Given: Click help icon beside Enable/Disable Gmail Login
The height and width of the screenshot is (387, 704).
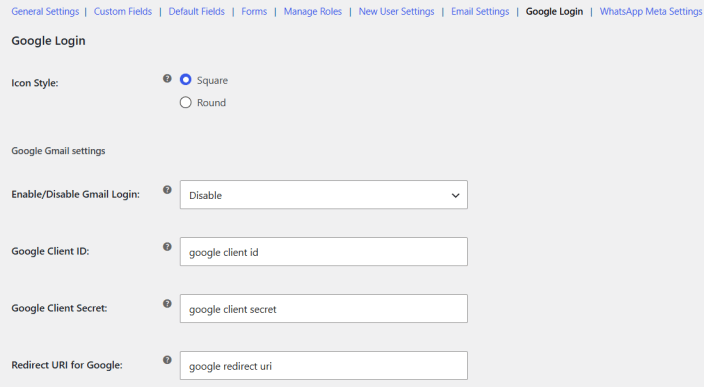Looking at the screenshot, I should tap(167, 190).
